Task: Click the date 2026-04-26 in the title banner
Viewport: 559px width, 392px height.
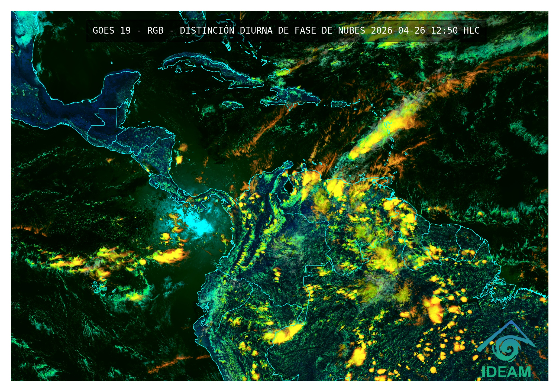Action: click(398, 30)
